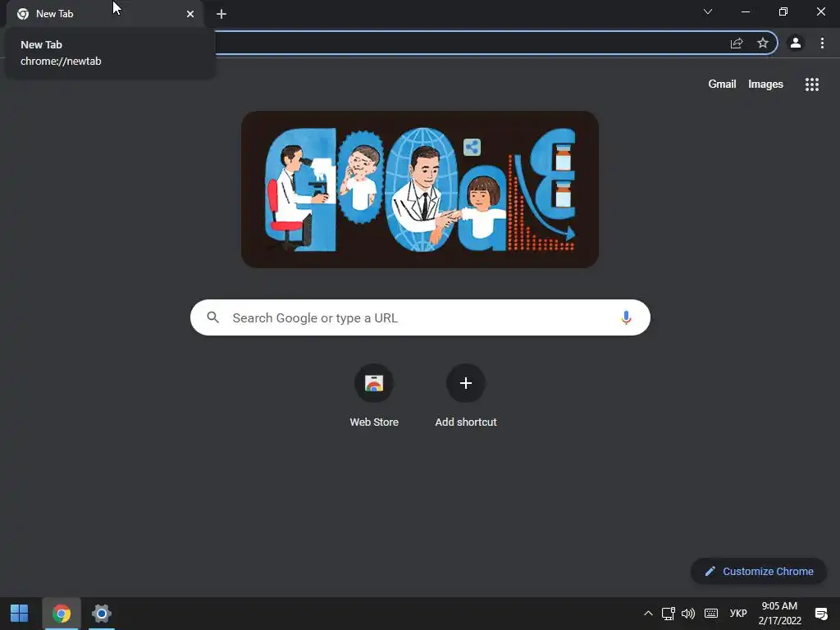Screen dimensions: 840x630
Task: Restore down the Chrome window
Action: (783, 11)
